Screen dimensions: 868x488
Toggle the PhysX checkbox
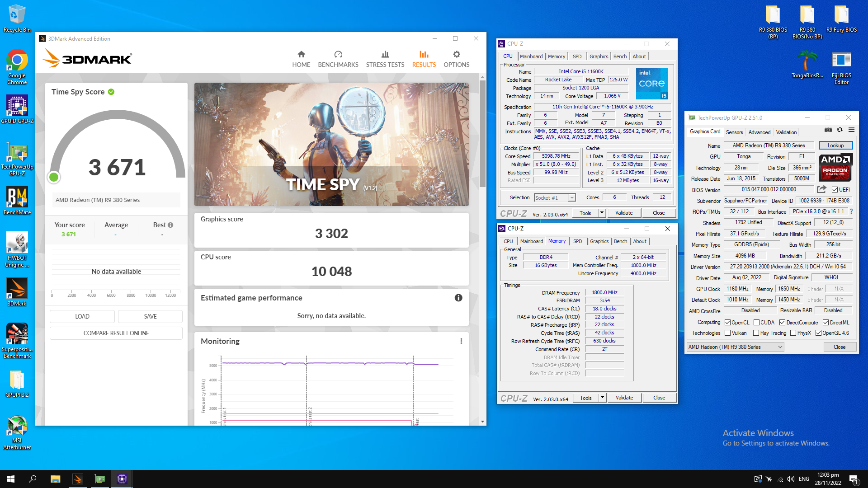(x=793, y=333)
